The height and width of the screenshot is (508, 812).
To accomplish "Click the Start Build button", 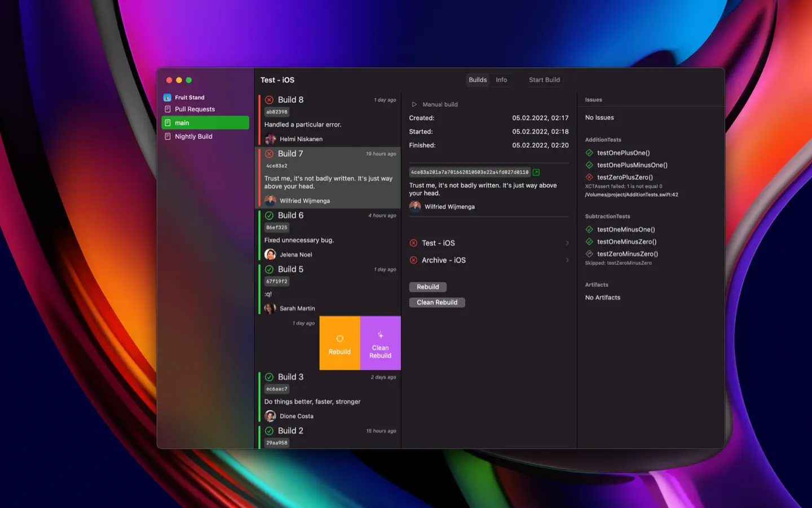I will point(544,80).
